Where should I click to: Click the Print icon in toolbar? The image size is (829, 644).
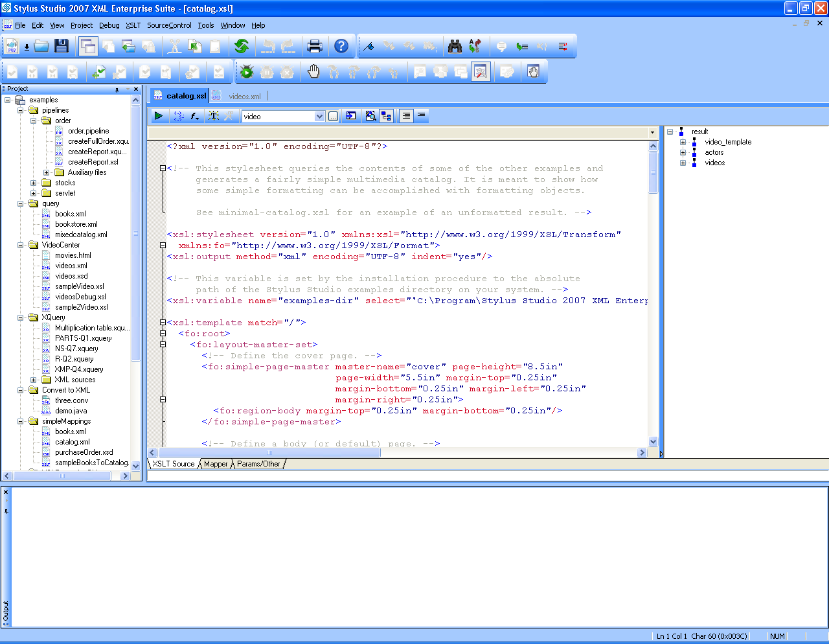315,46
